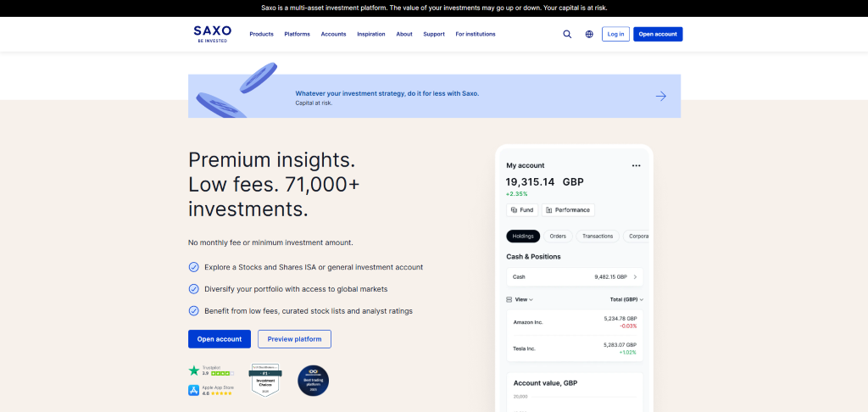Open the Products menu
This screenshot has width=868, height=412.
tap(261, 34)
